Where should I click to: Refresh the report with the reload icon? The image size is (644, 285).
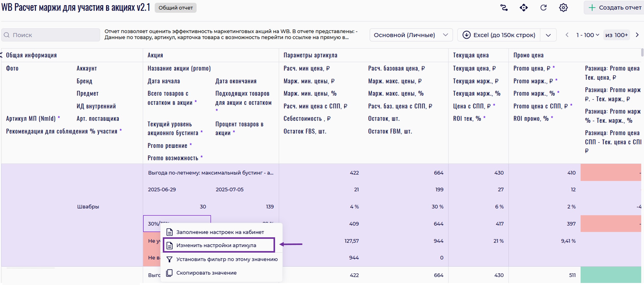pyautogui.click(x=543, y=8)
